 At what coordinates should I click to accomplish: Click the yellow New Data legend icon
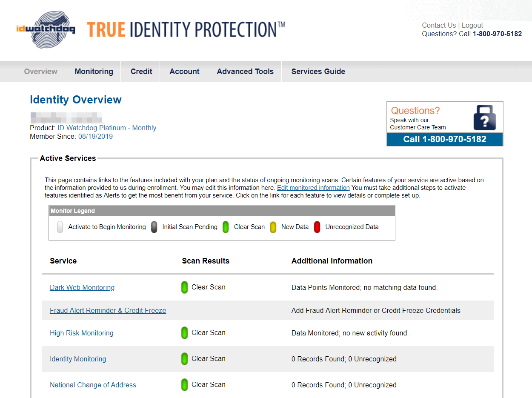tap(273, 227)
